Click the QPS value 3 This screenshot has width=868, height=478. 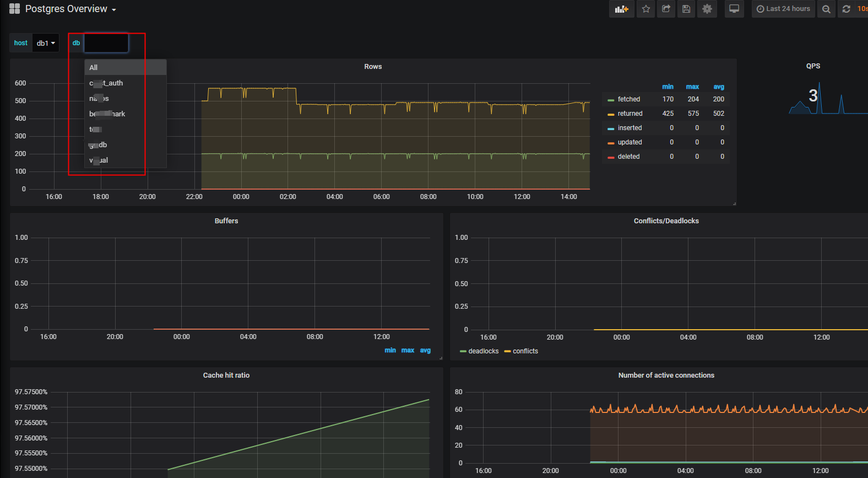[813, 95]
